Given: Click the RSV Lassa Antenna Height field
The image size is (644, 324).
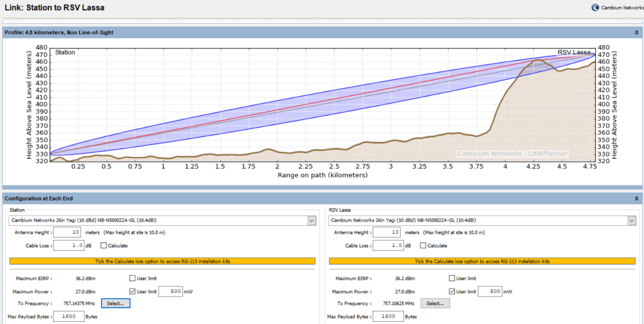Looking at the screenshot, I should [x=387, y=232].
